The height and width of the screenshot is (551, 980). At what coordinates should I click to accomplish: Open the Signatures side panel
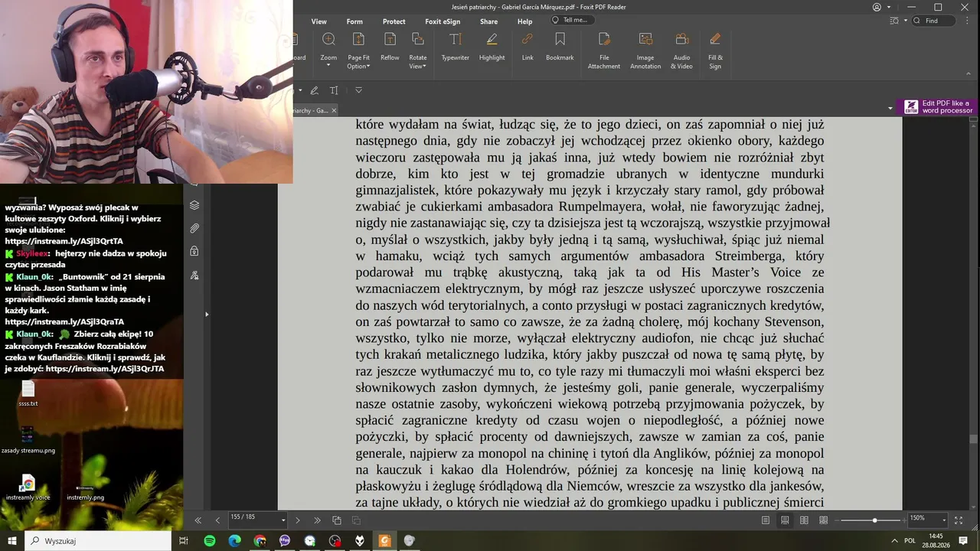194,275
